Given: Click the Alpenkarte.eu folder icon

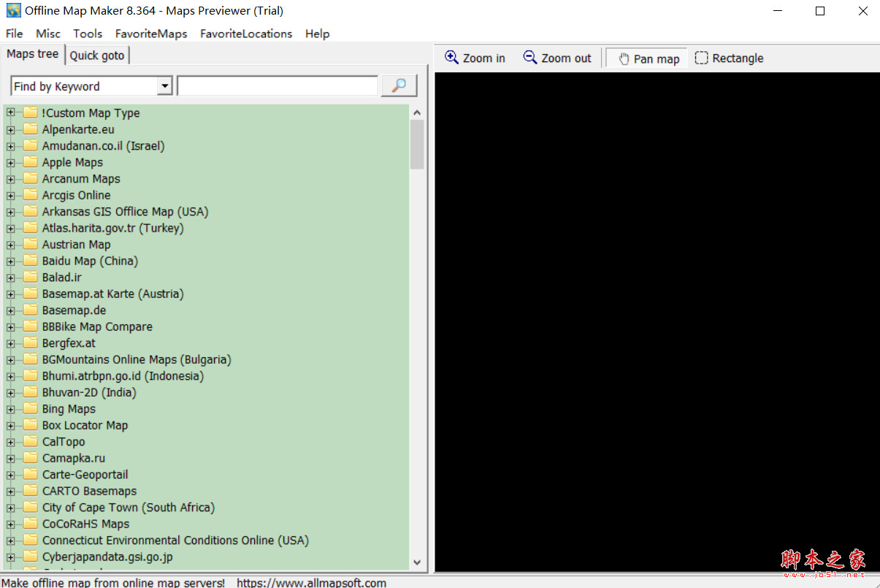Looking at the screenshot, I should 30,129.
